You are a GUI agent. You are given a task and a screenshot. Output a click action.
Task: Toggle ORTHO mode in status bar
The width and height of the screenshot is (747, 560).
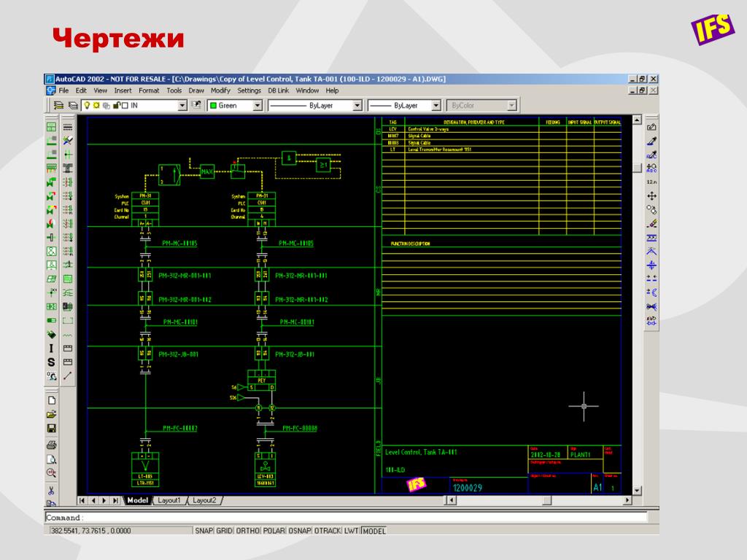[248, 531]
